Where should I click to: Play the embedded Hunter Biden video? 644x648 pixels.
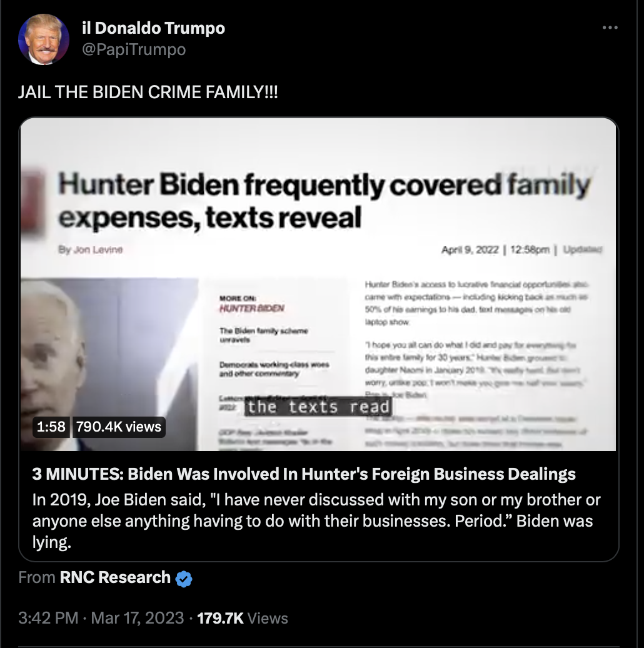[x=318, y=285]
